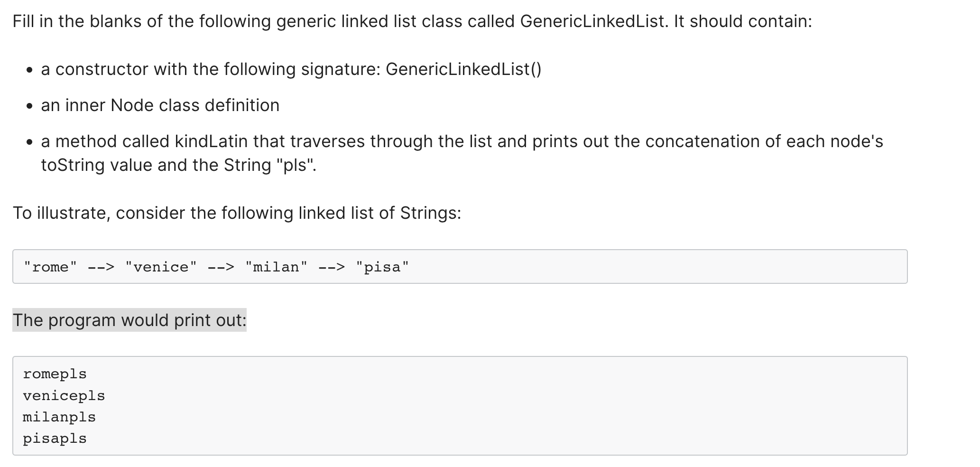Click "venice" in the linked list code box
The height and width of the screenshot is (467, 980).
[x=161, y=267]
